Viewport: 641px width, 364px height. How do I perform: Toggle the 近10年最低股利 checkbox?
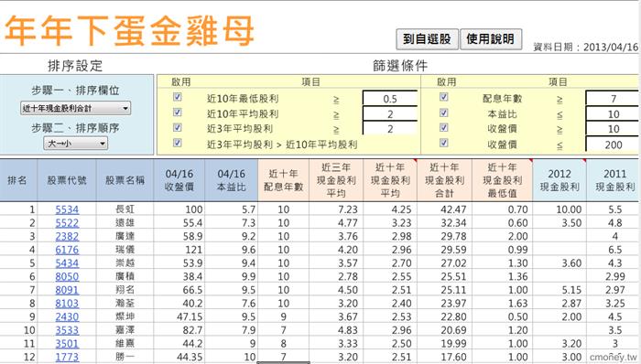click(x=178, y=97)
